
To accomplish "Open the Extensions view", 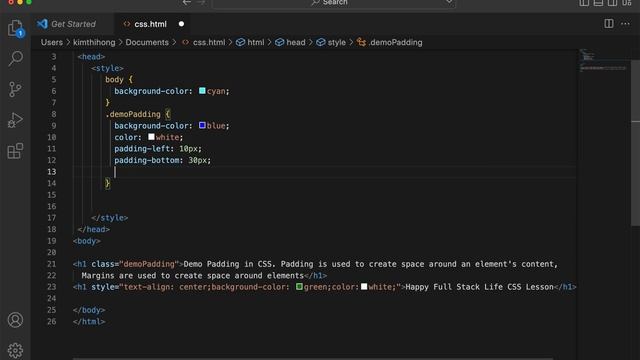I will [x=16, y=151].
